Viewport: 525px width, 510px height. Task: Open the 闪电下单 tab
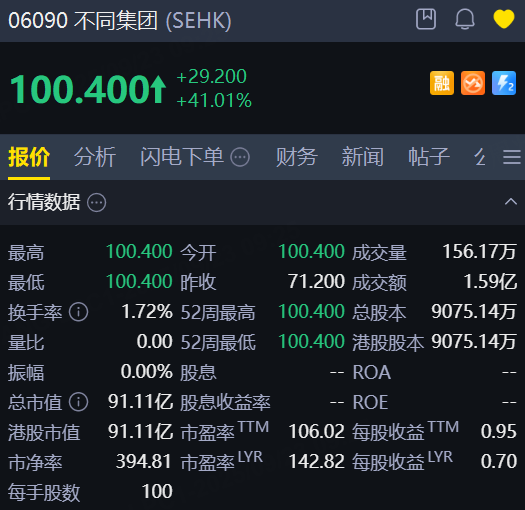[182, 157]
